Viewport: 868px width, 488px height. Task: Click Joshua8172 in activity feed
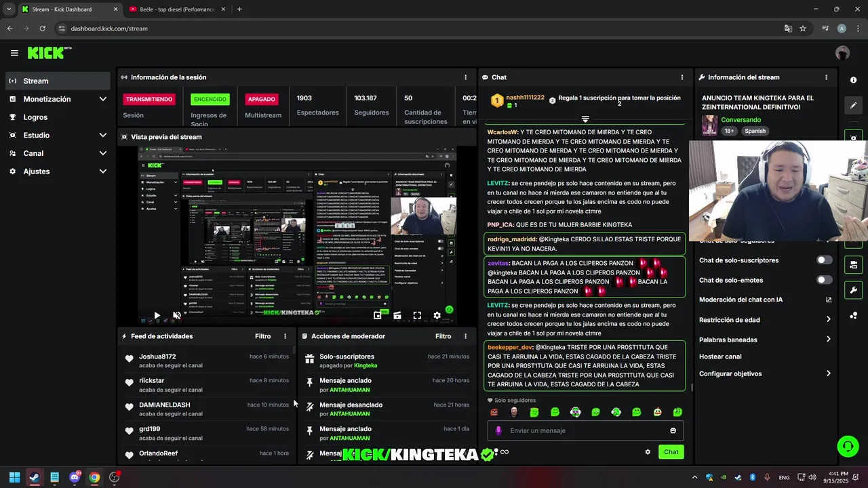(157, 357)
